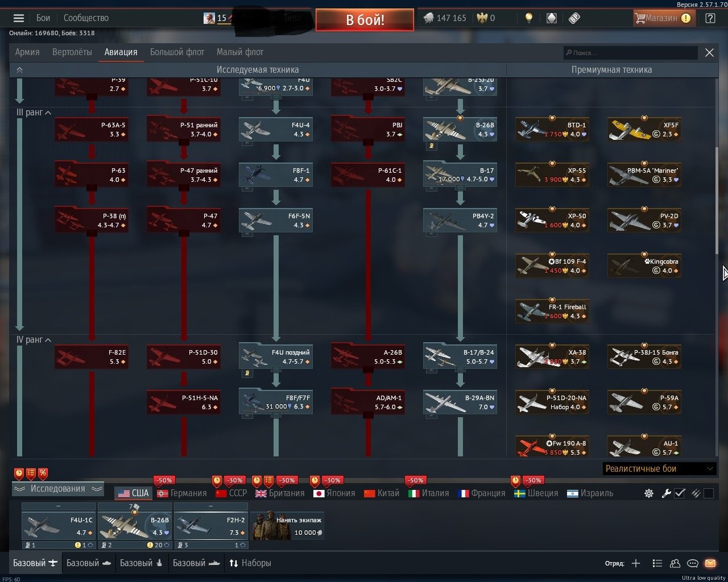Switch to the Малый флот tab
This screenshot has width=728, height=582.
click(240, 52)
